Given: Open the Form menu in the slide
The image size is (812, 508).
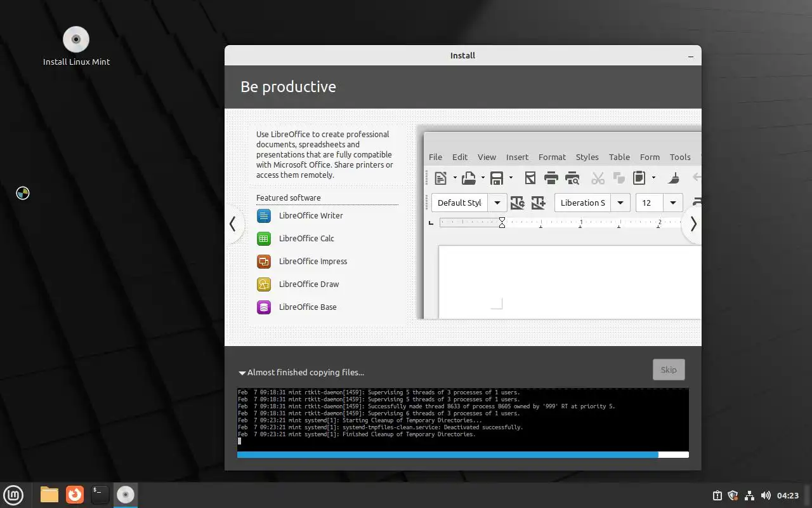Looking at the screenshot, I should pyautogui.click(x=650, y=157).
